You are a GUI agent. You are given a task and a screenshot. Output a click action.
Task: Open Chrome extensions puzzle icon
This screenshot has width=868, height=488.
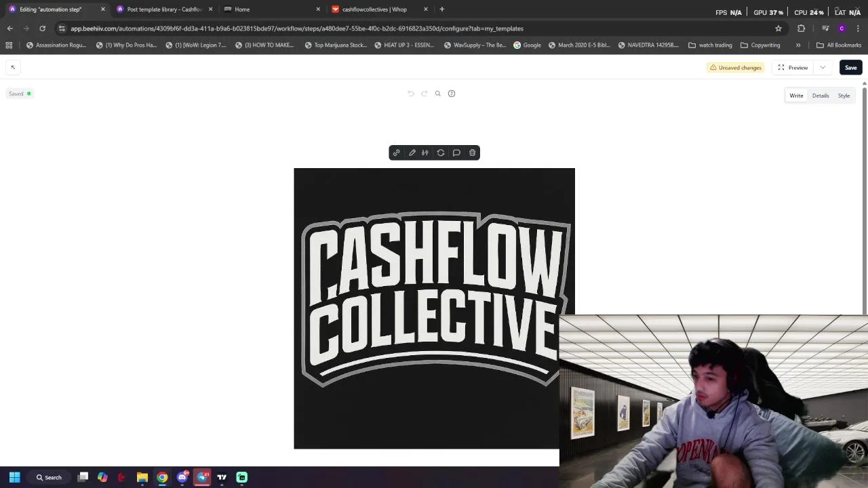click(x=802, y=28)
